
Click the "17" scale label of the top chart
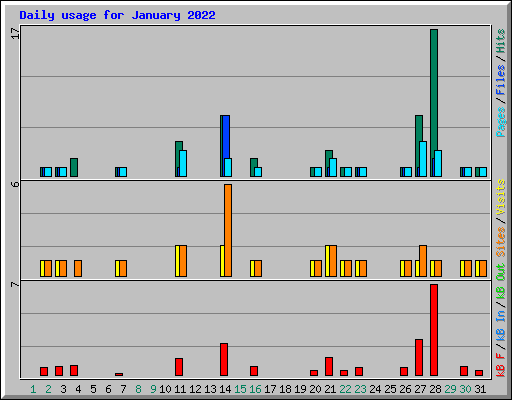(x=15, y=33)
